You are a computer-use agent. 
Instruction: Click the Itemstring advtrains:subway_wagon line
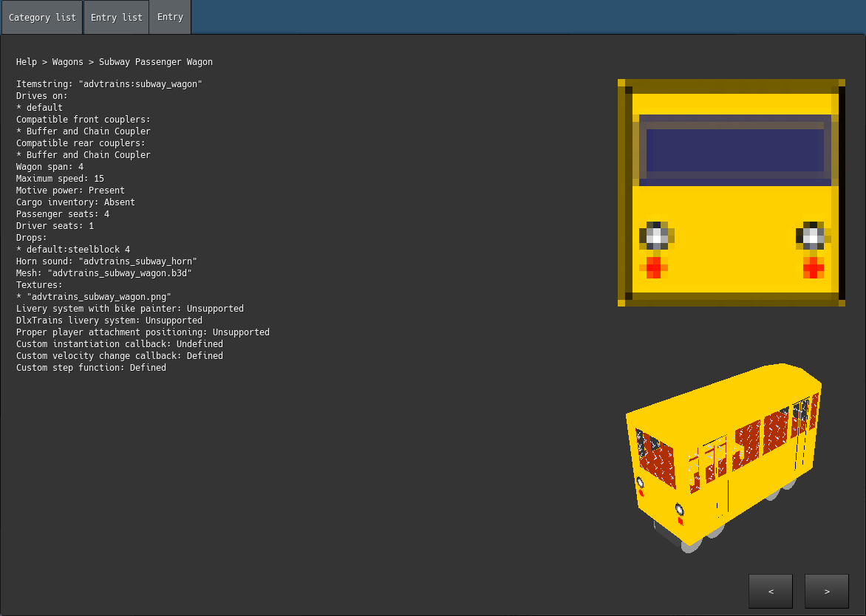point(109,84)
